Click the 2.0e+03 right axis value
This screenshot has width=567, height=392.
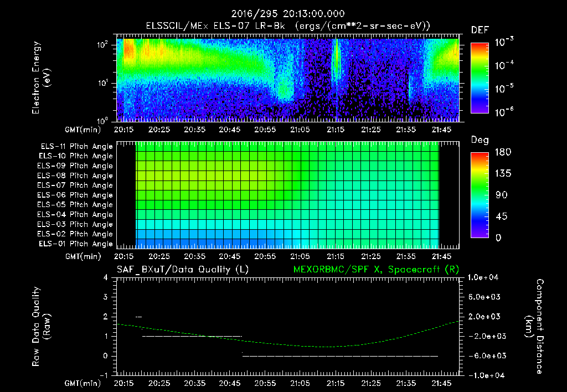(484, 317)
